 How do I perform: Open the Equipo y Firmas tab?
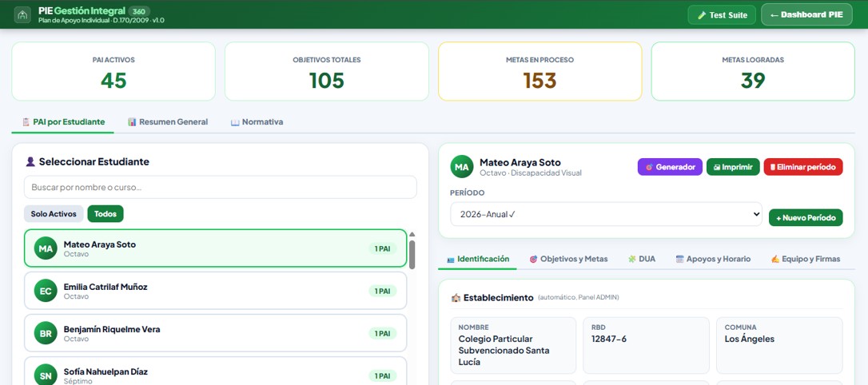(x=805, y=259)
